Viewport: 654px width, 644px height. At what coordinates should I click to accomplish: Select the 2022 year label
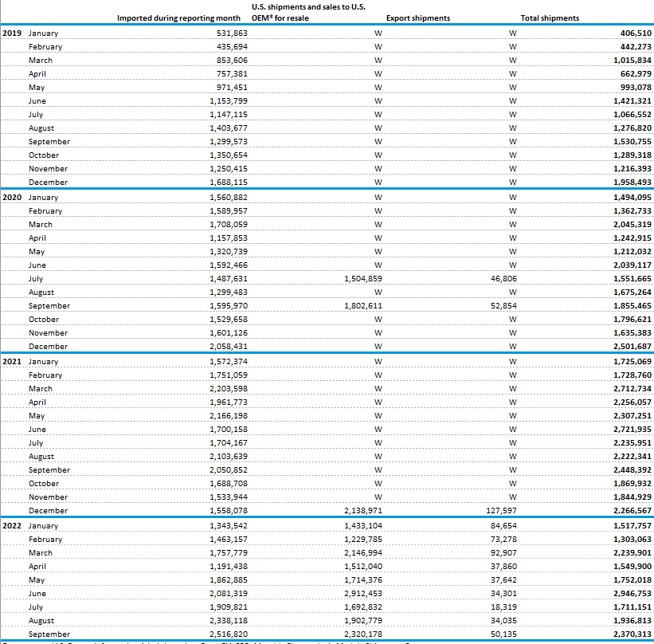tap(12, 526)
